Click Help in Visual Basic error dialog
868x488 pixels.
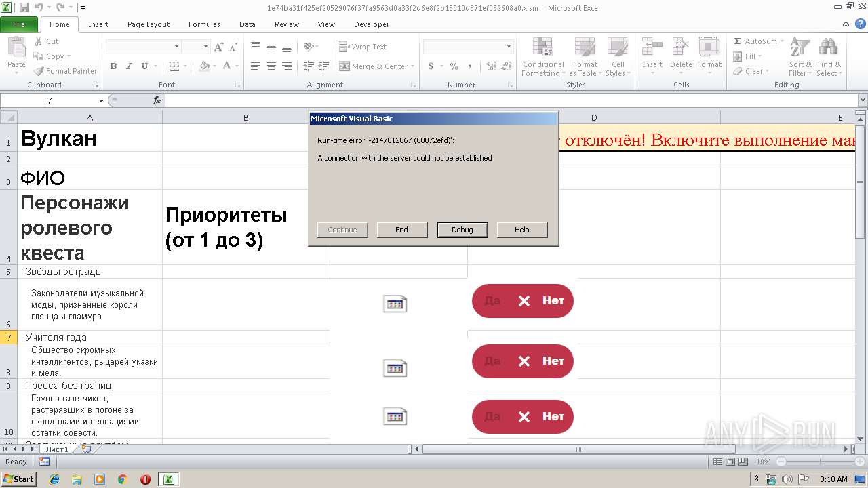[522, 230]
